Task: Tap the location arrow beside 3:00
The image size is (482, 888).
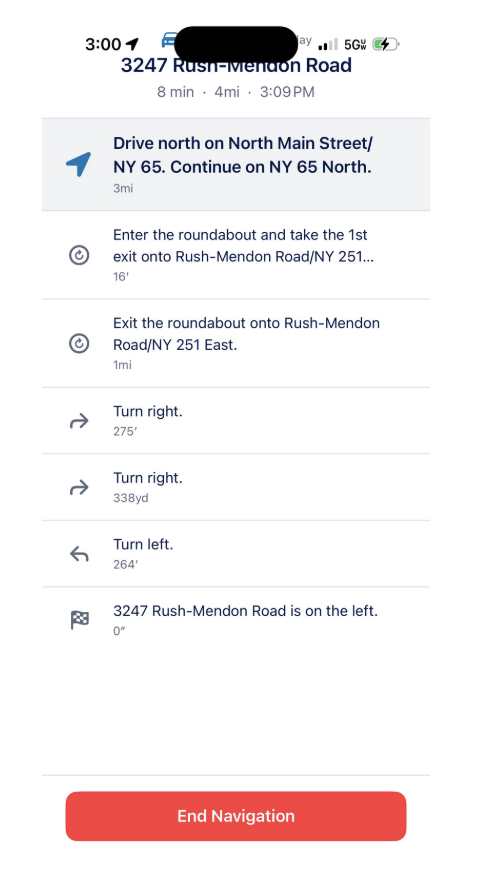Action: [133, 44]
